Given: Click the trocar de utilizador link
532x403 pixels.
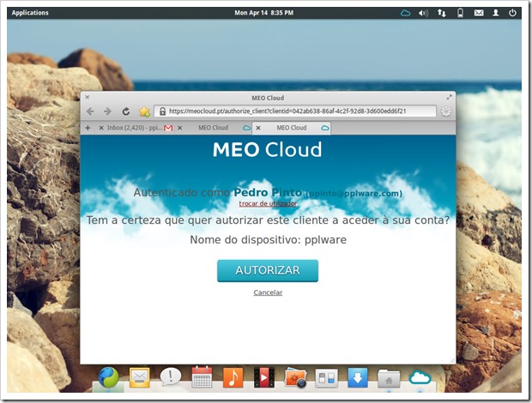Looking at the screenshot, I should coord(268,203).
